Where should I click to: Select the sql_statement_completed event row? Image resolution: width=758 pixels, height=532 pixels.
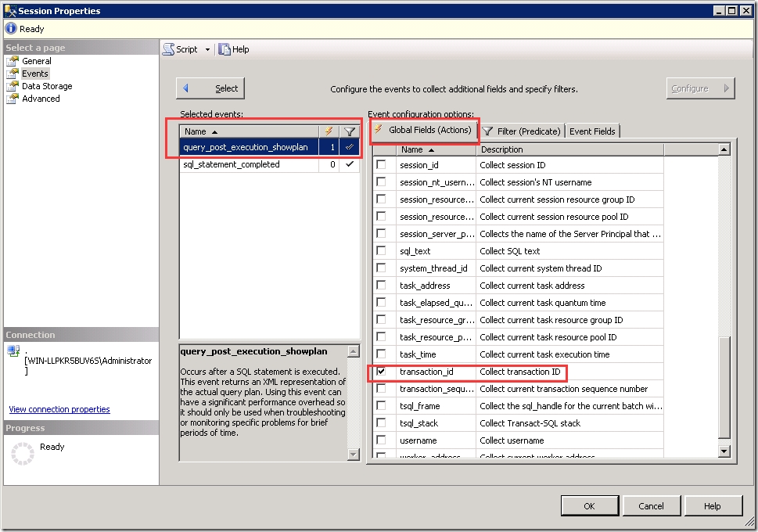(270, 164)
